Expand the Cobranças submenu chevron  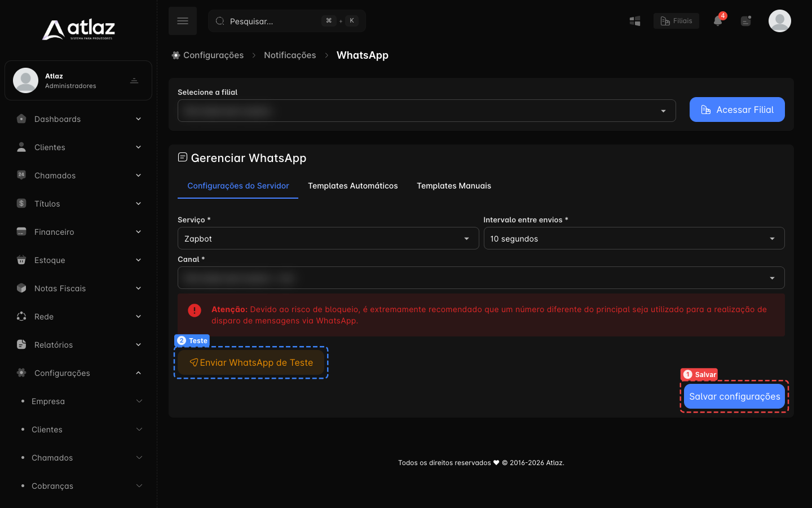coord(139,486)
